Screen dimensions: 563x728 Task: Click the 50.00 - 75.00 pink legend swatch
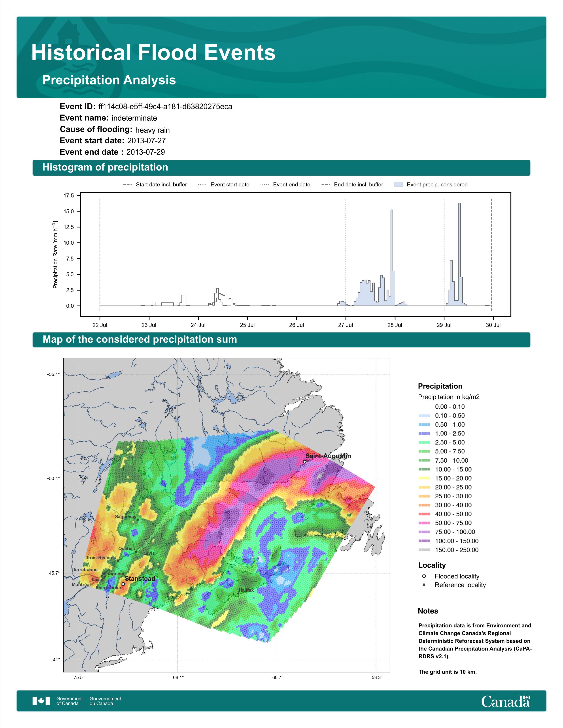pos(424,523)
